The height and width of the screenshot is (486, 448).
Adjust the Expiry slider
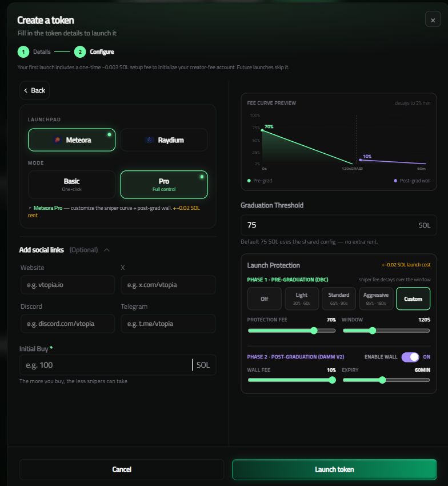coord(386,380)
